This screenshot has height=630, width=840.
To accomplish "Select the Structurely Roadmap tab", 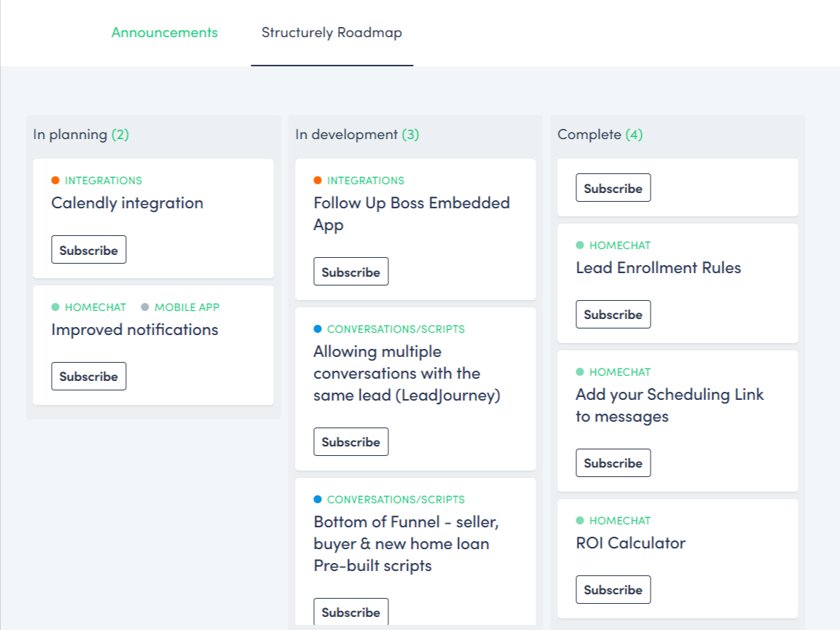I will tap(331, 32).
